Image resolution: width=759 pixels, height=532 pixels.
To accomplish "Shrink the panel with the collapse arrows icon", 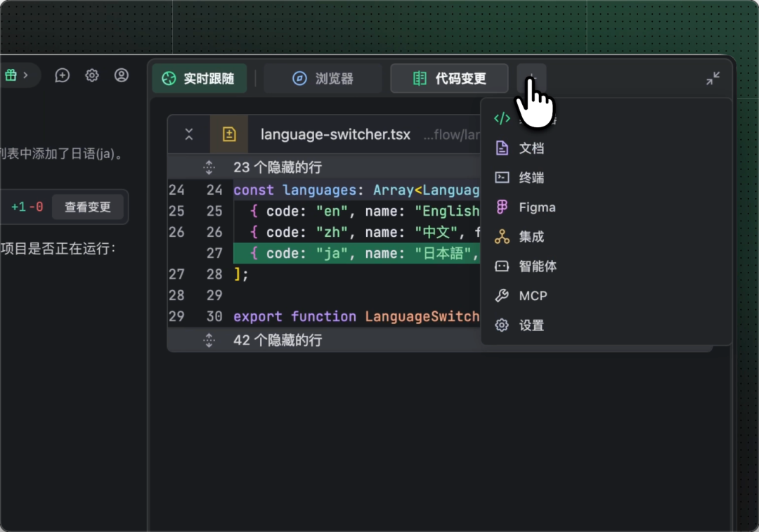I will click(x=713, y=79).
